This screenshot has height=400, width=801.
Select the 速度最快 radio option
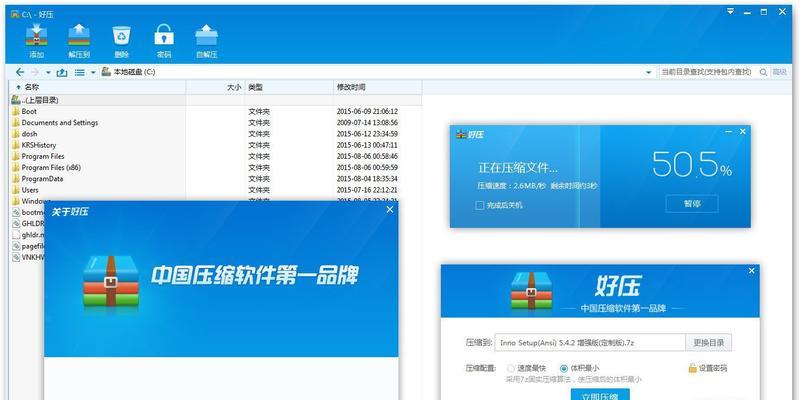click(511, 368)
